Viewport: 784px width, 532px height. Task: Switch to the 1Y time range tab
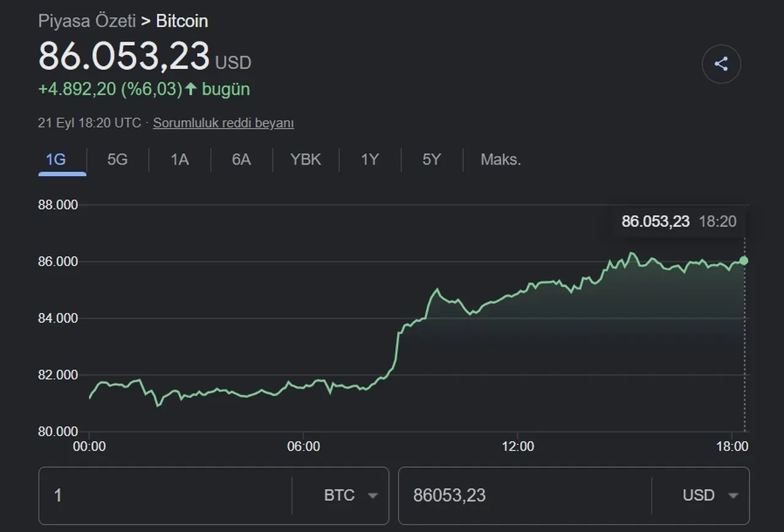point(370,160)
